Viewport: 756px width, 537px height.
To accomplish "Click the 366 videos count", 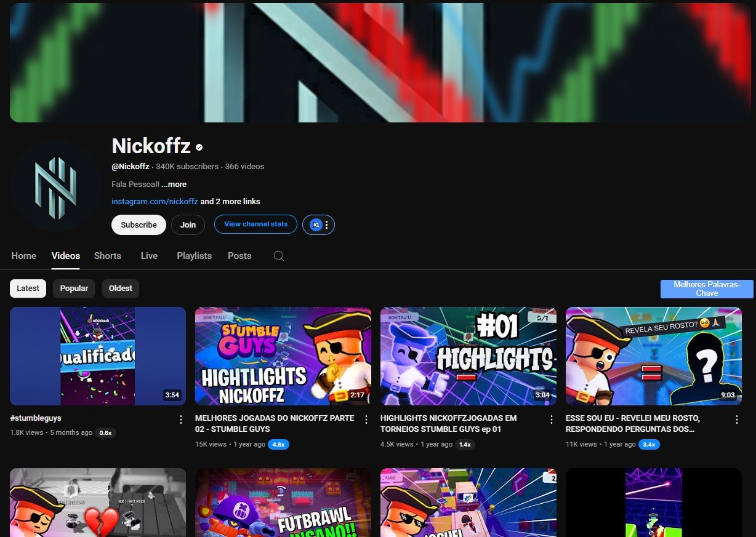I will 244,167.
